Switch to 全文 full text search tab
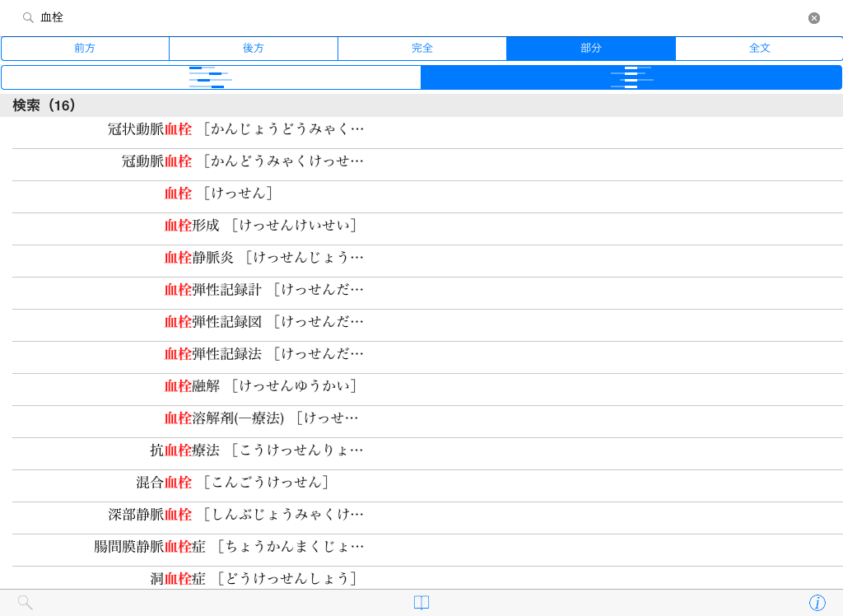This screenshot has height=616, width=843. click(759, 49)
